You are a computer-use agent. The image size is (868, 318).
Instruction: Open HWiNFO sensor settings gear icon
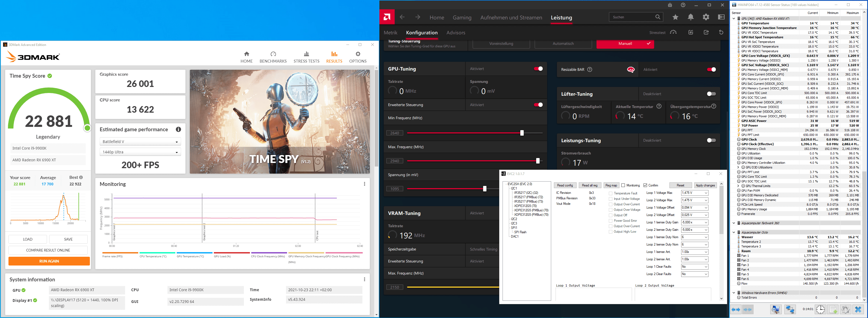[x=845, y=310]
